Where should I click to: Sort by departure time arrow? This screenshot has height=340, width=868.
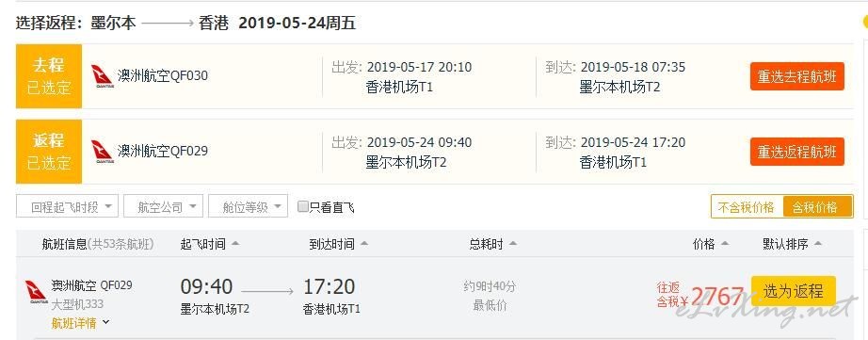(x=235, y=244)
